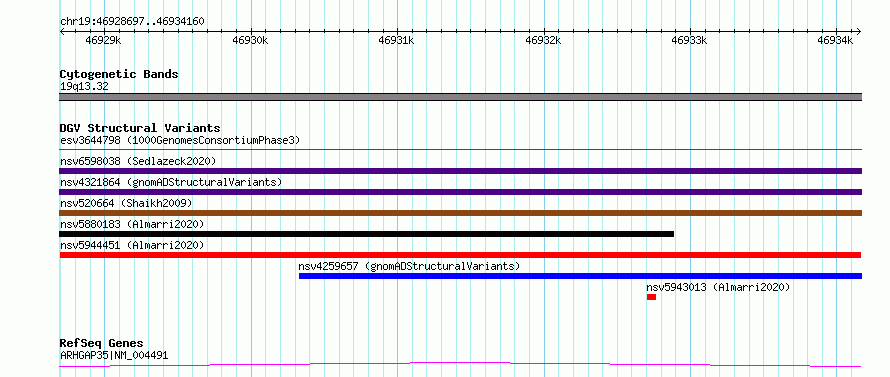Click the 46929k ruler tick label
Viewport: 890px width, 377px height.
[x=103, y=40]
